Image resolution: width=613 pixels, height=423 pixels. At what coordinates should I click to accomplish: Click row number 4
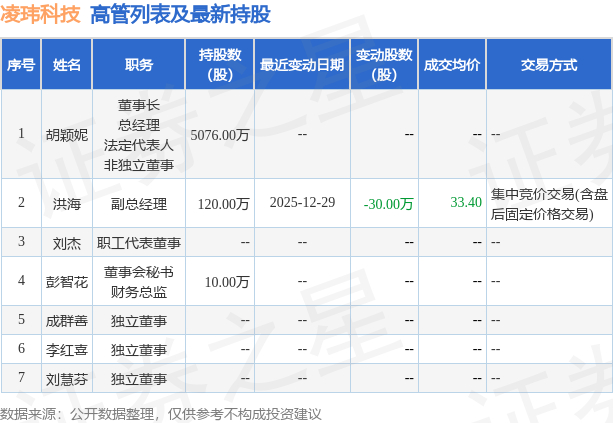click(x=22, y=280)
